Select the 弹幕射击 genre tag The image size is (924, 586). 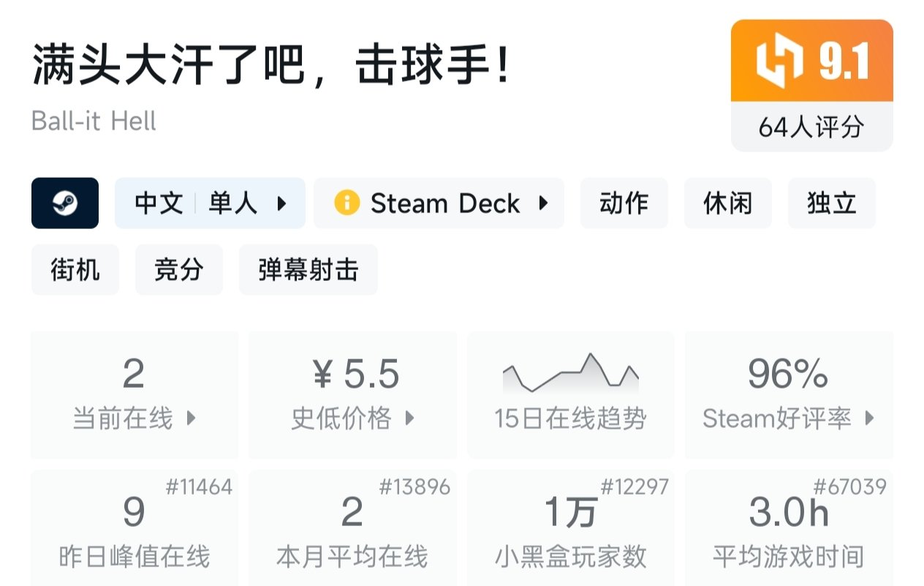[308, 270]
